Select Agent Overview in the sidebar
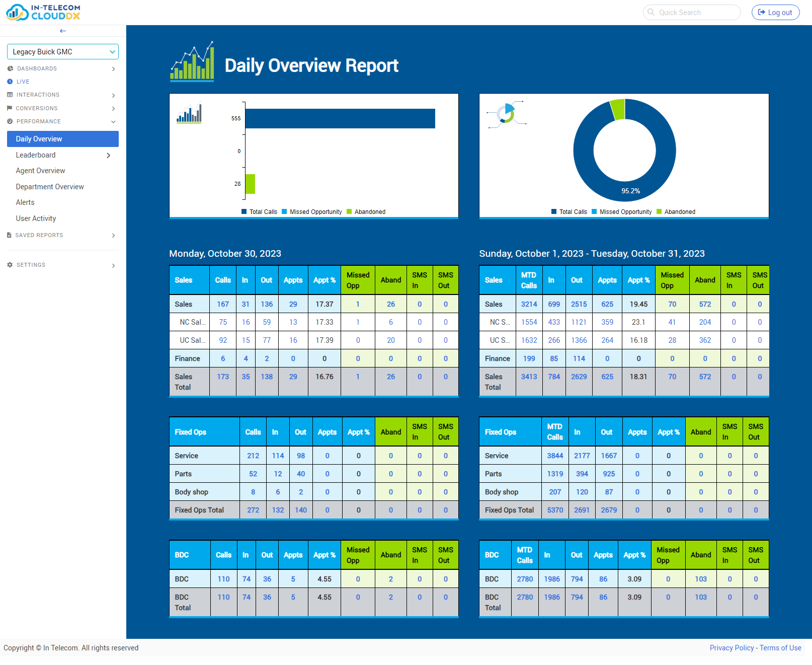 pyautogui.click(x=40, y=171)
